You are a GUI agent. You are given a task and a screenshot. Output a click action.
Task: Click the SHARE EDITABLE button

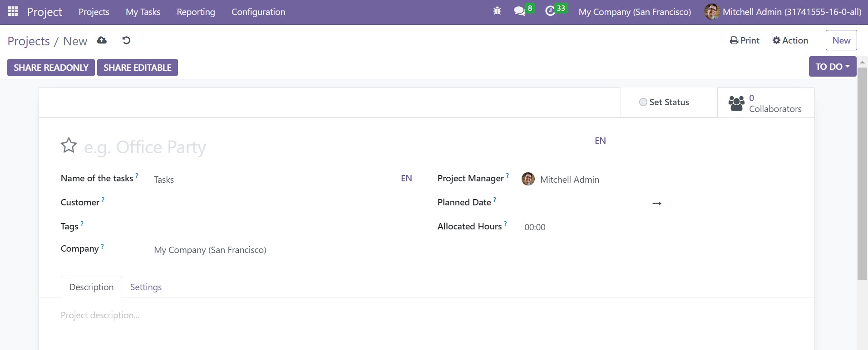coord(137,68)
